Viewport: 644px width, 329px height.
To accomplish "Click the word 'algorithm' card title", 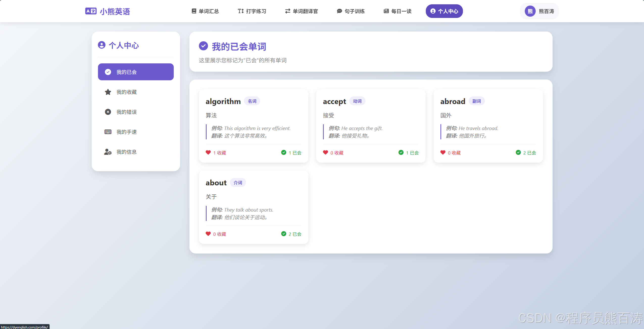I will pos(223,102).
